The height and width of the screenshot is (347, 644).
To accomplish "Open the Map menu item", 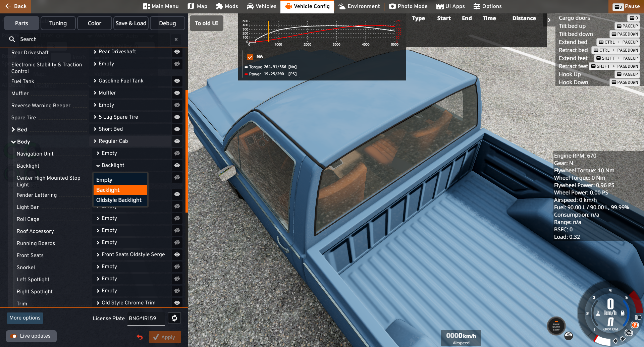I will pos(198,6).
